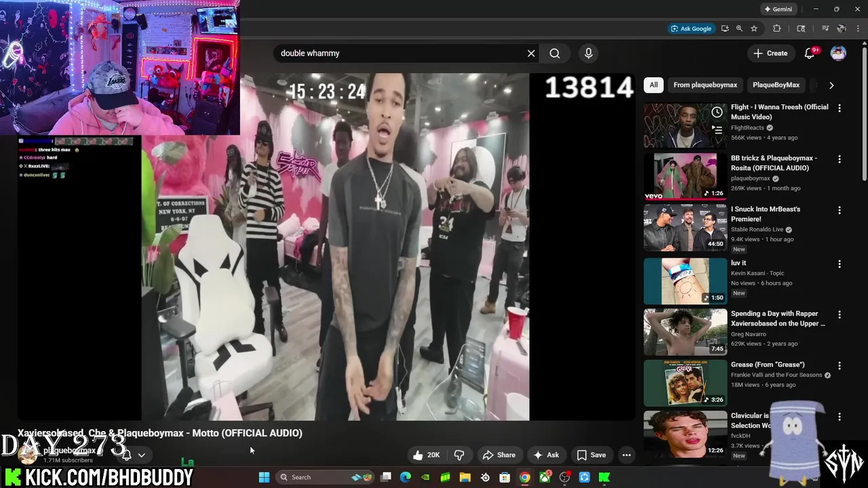Clear the YouTube search box text

click(x=531, y=53)
